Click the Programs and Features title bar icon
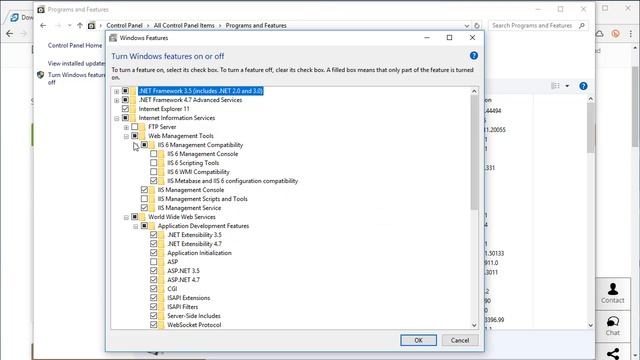The image size is (640, 360). coord(41,9)
